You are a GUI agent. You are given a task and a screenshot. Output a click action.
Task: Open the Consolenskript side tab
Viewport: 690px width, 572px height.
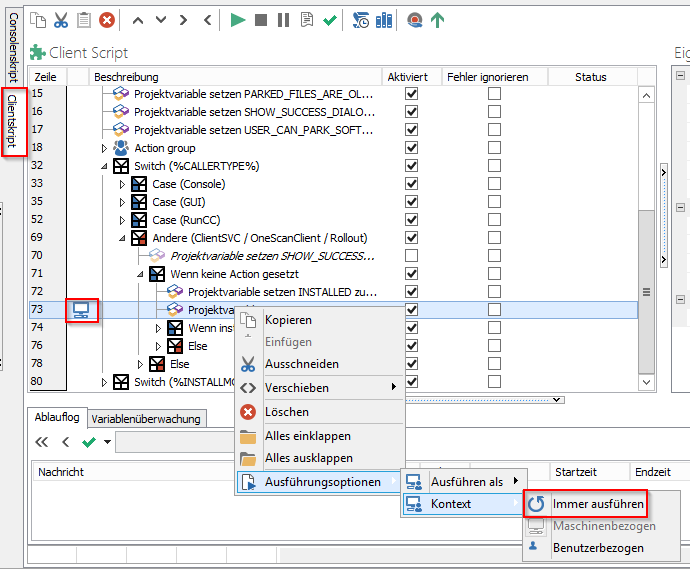13,48
